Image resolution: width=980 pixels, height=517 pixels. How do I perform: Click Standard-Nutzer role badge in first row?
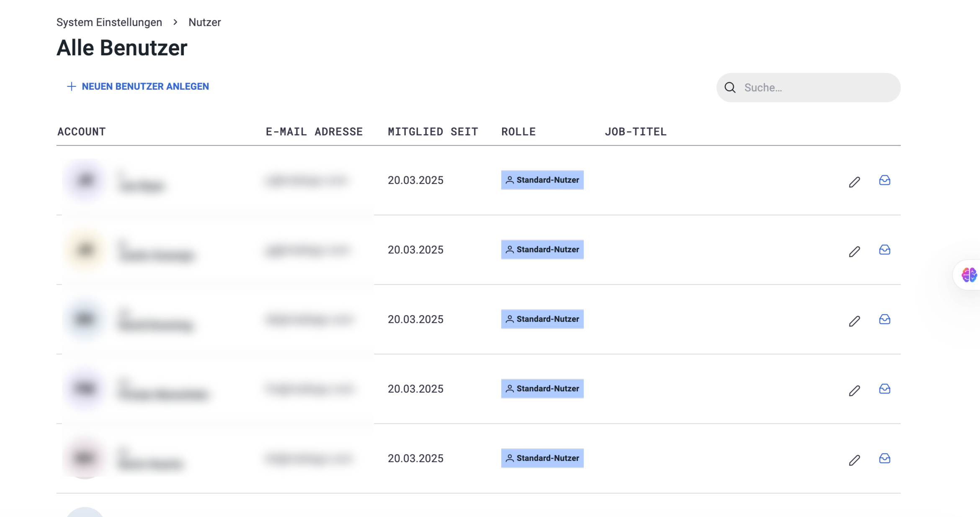click(x=542, y=180)
